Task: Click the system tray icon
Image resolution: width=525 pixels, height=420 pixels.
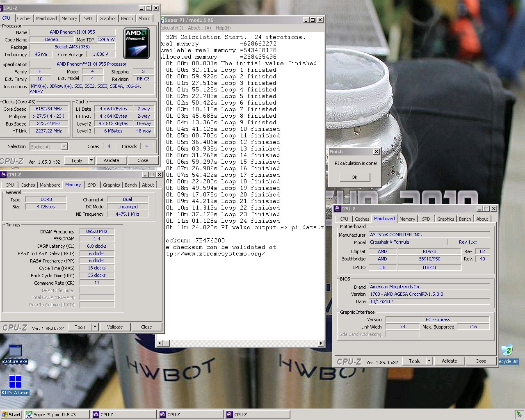Action: tap(519, 415)
